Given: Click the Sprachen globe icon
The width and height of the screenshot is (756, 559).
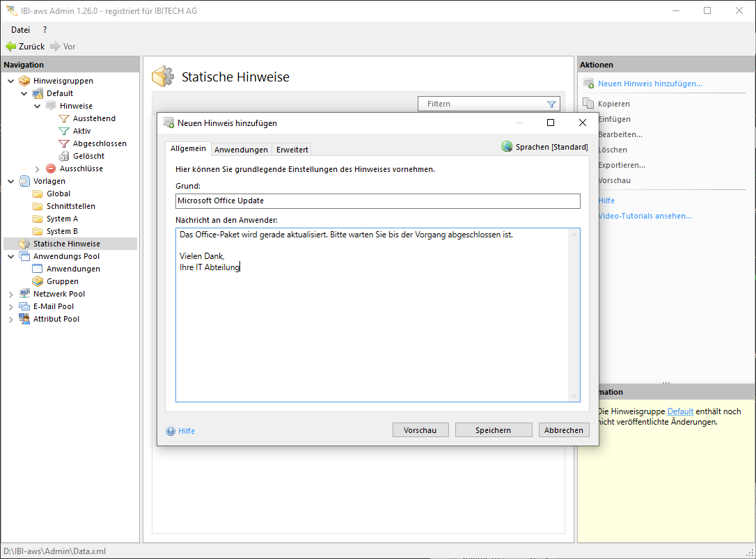Looking at the screenshot, I should click(x=507, y=147).
